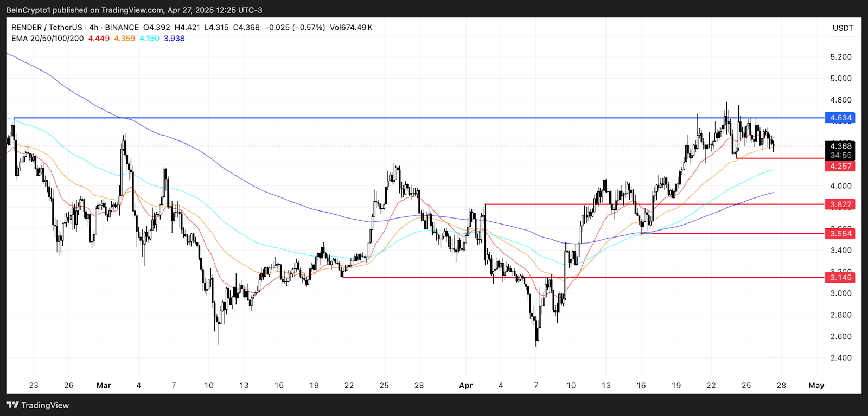This screenshot has height=416, width=868.
Task: Click the red 3.554 price label
Action: click(x=840, y=234)
